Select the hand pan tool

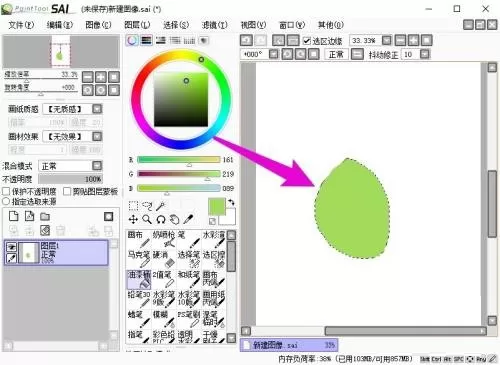(x=174, y=219)
